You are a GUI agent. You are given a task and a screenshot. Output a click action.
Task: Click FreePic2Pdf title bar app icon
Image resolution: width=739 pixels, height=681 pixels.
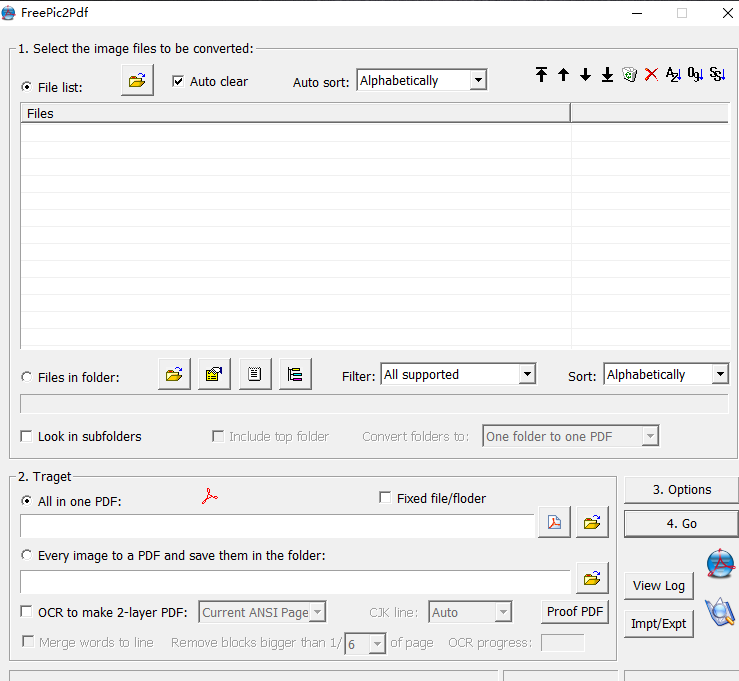coord(8,13)
